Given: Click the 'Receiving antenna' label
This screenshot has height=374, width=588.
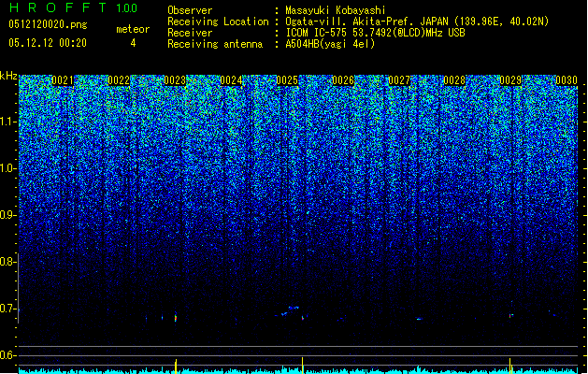Looking at the screenshot, I should 215,44.
